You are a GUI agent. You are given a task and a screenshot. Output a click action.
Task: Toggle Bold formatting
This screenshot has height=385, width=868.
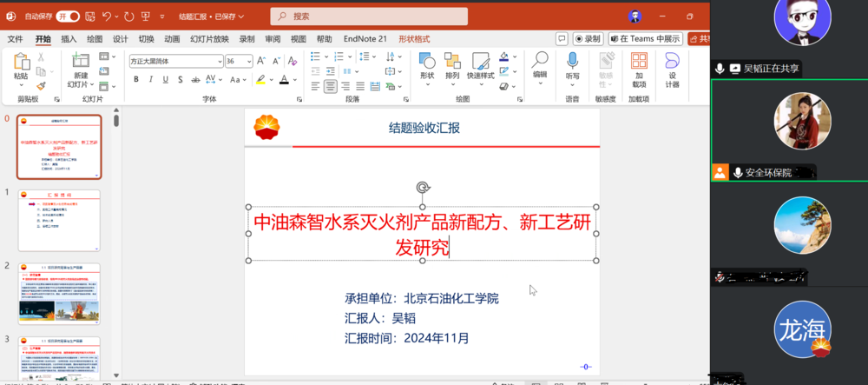click(136, 80)
